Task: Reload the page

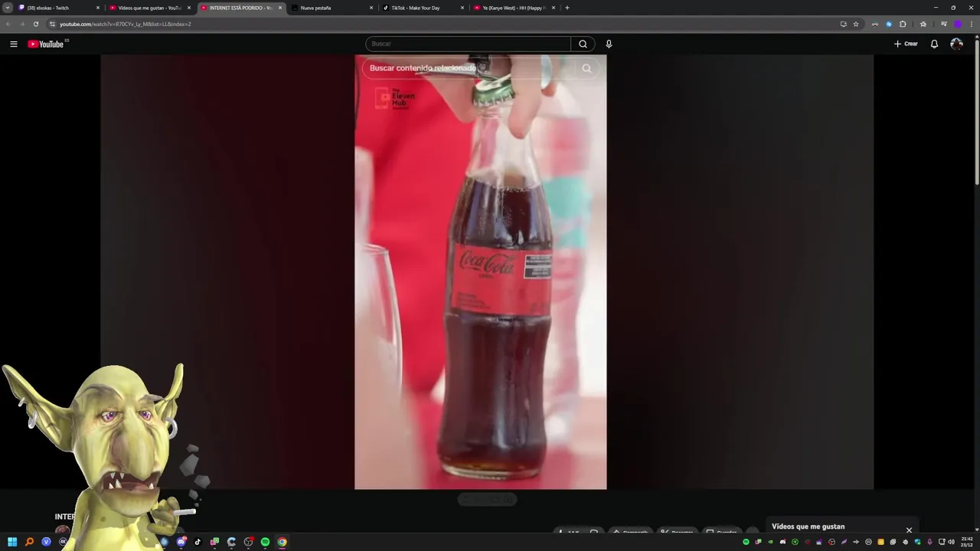Action: 35,24
